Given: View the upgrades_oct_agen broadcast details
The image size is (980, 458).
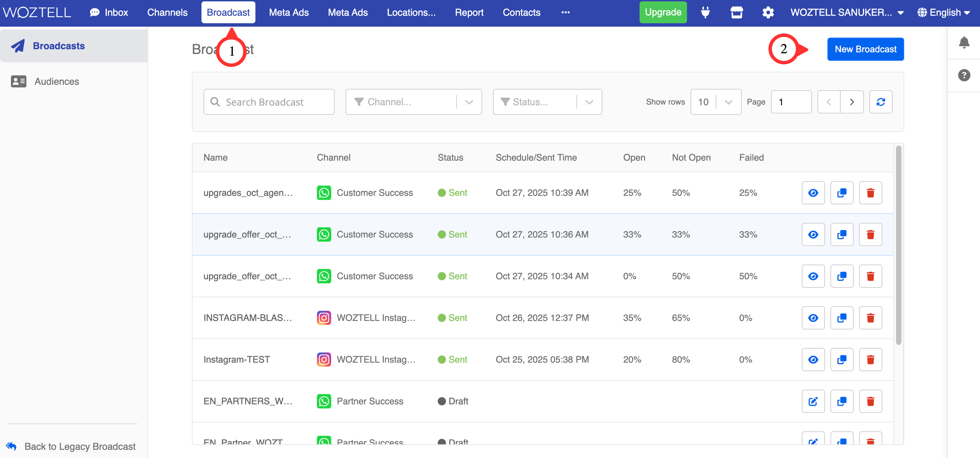Looking at the screenshot, I should tap(813, 193).
